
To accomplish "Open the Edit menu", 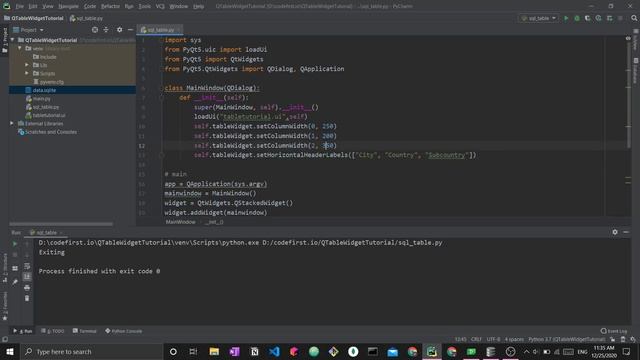I will (x=33, y=7).
